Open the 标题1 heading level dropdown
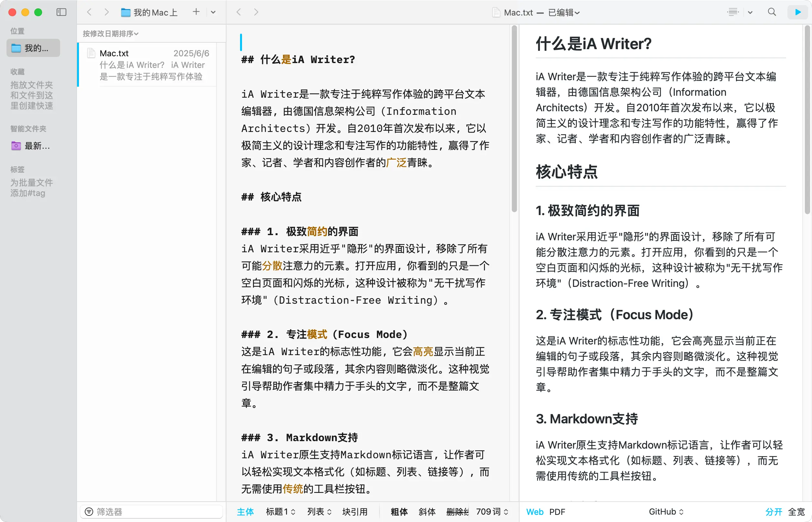This screenshot has width=812, height=522. tap(280, 512)
